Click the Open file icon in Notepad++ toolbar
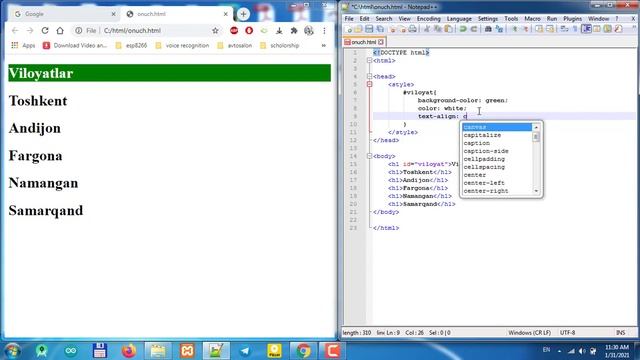 (358, 29)
